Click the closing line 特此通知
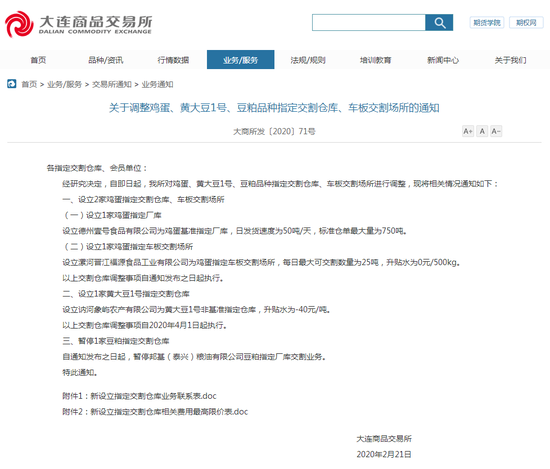The height and width of the screenshot is (469, 550). click(x=80, y=373)
